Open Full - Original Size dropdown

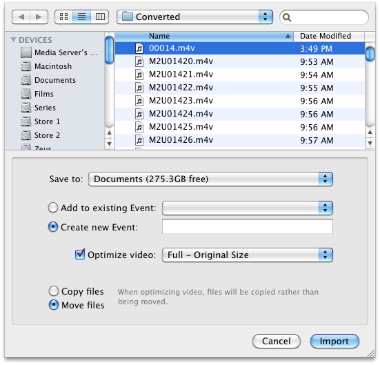pyautogui.click(x=247, y=255)
